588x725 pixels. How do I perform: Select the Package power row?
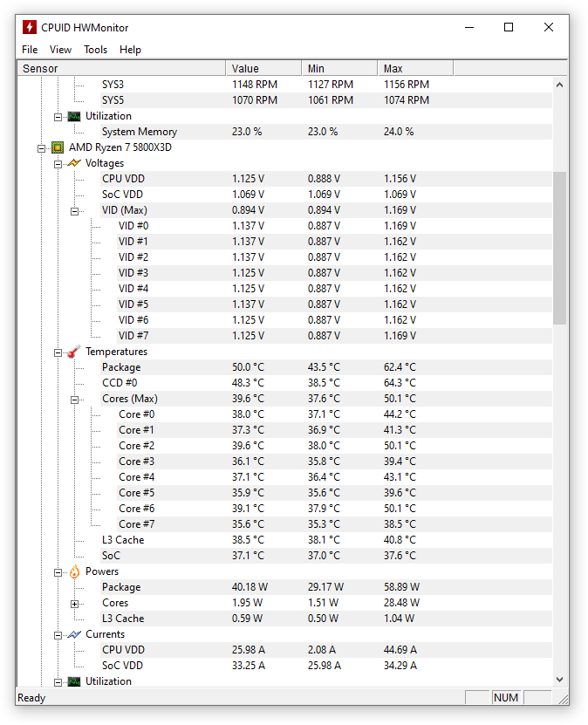tap(326, 588)
